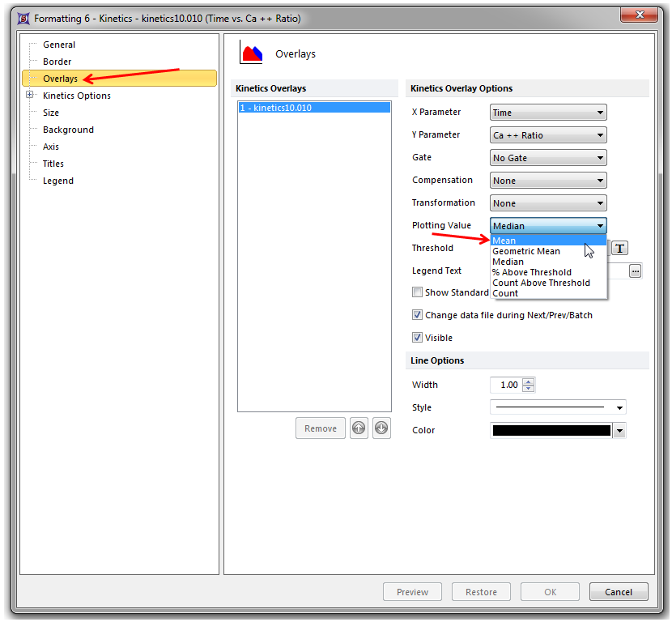Click the move overlay down arrow icon
Image resolution: width=672 pixels, height=622 pixels.
[x=381, y=428]
